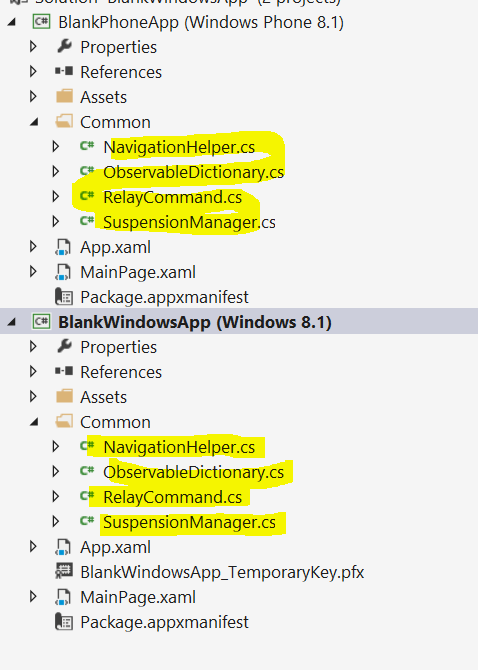Screen dimensions: 478x670
Task: Expand BlankPhoneApp RelayCommand.cs node
Action: click(x=56, y=197)
